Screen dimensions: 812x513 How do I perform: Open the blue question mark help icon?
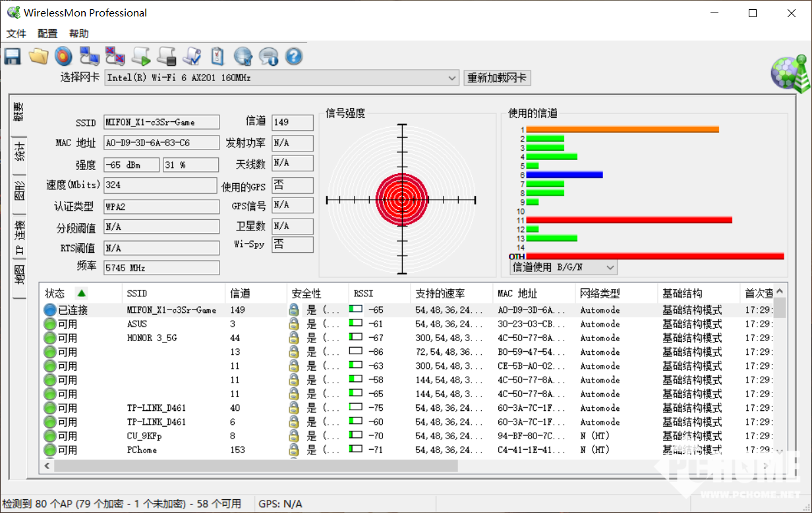pos(294,57)
